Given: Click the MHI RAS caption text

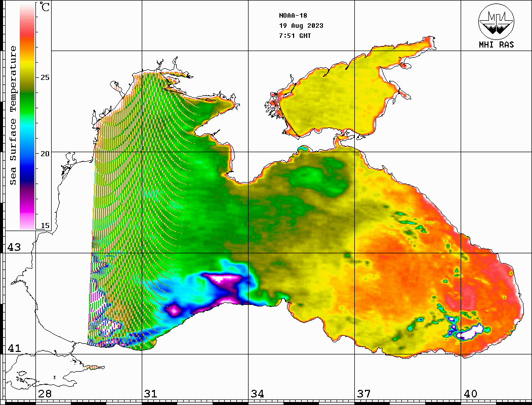Looking at the screenshot, I should 496,44.
